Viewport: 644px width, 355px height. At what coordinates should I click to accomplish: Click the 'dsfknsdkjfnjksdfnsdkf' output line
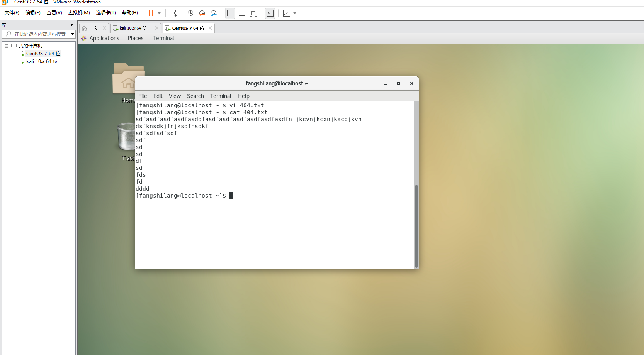pos(172,126)
